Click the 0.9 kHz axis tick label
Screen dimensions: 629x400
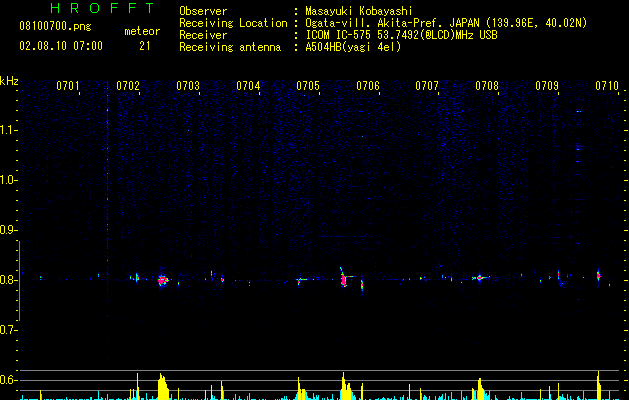(x=7, y=230)
